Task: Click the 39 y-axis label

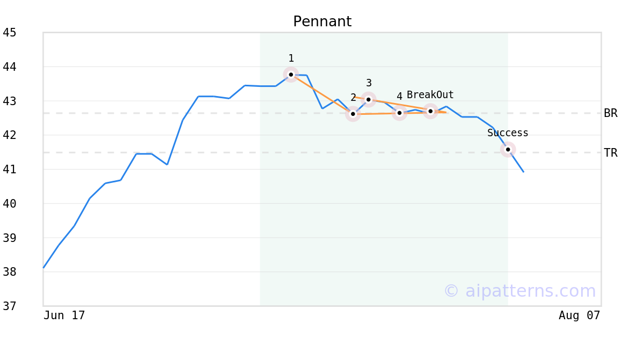Action: (10, 238)
